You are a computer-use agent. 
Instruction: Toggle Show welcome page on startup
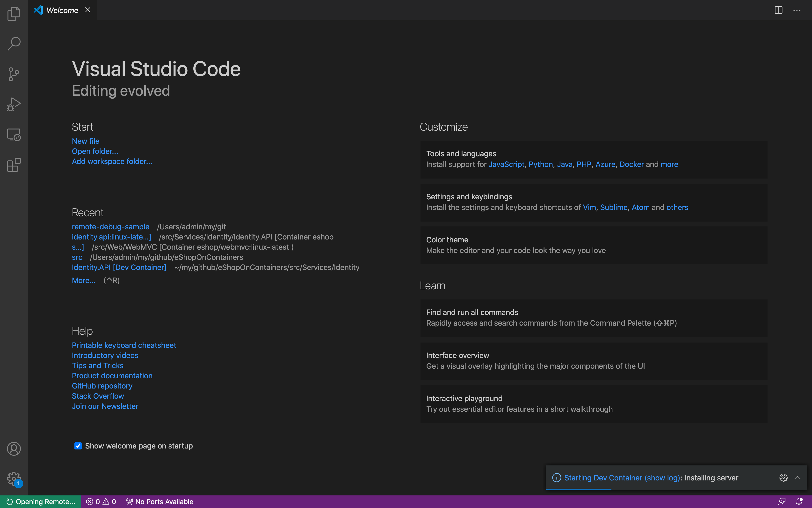coord(78,446)
